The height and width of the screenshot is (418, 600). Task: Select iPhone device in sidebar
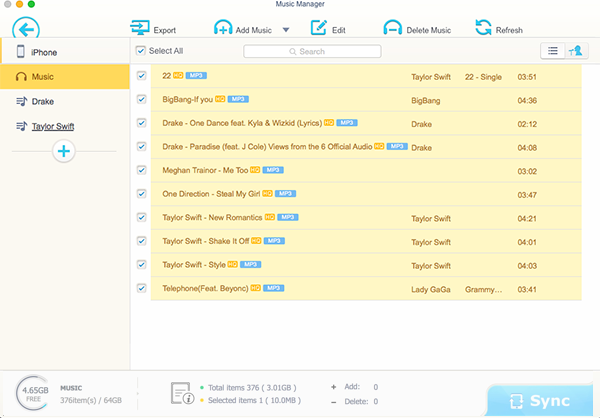click(45, 50)
